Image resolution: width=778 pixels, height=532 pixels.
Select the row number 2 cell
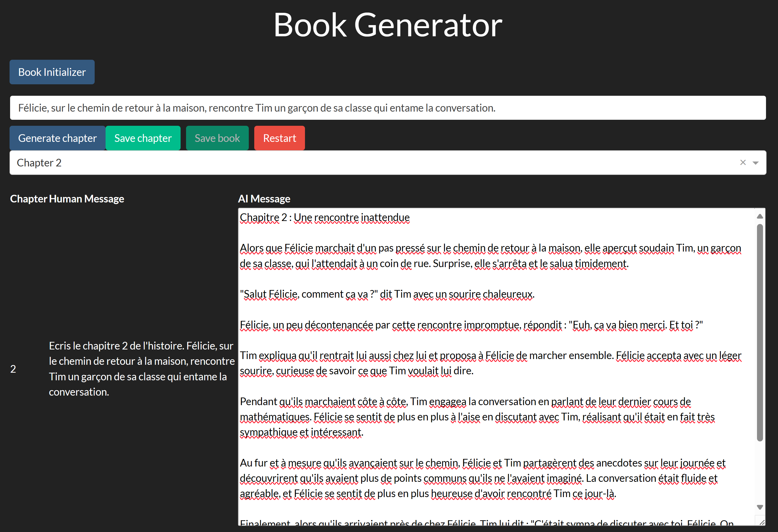click(13, 369)
